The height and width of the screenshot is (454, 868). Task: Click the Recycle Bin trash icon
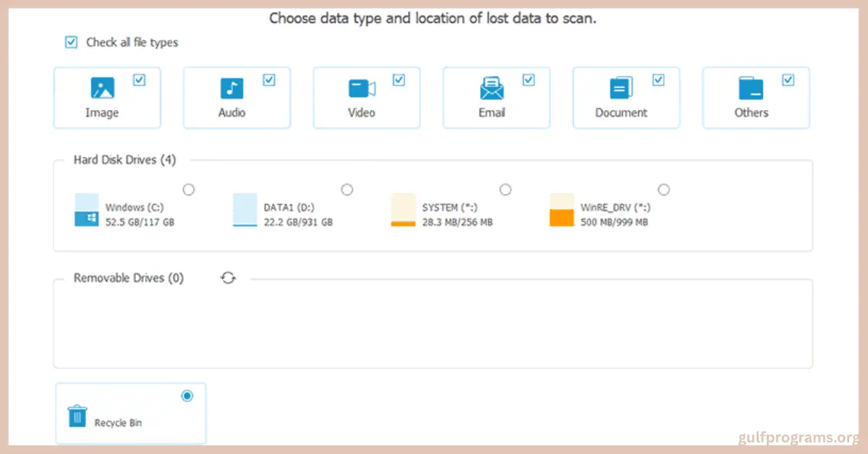[x=77, y=416]
